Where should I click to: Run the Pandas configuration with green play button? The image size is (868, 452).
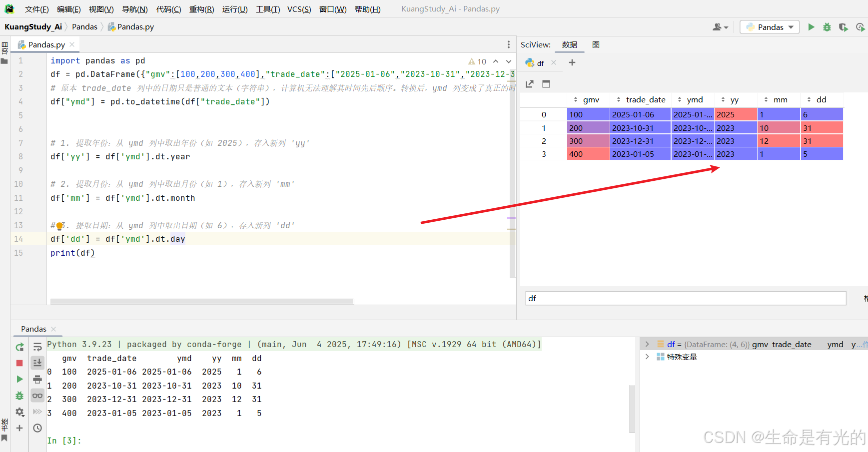pos(811,27)
